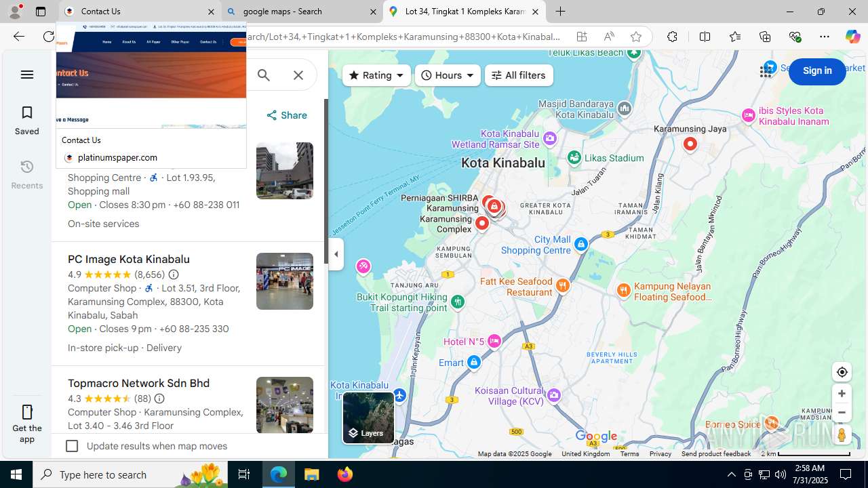Click Hotel N°5 map marker

click(494, 341)
